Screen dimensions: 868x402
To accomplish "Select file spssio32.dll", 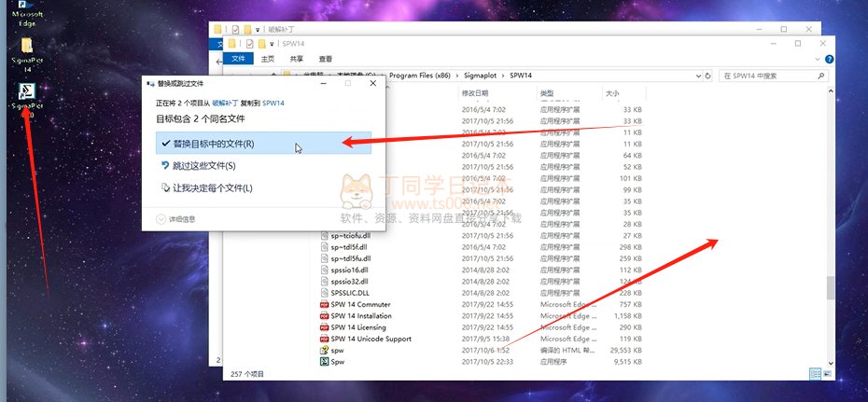I will pyautogui.click(x=349, y=282).
